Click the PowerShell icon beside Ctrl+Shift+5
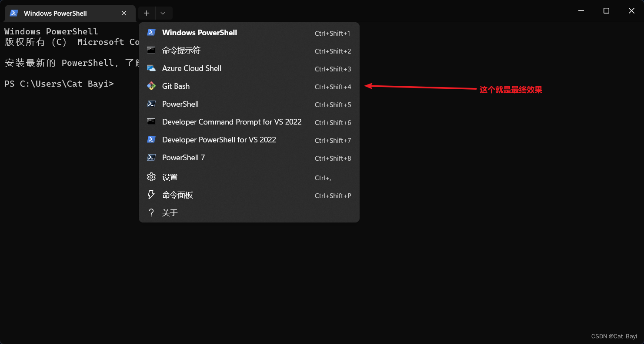This screenshot has width=644, height=344. (151, 104)
